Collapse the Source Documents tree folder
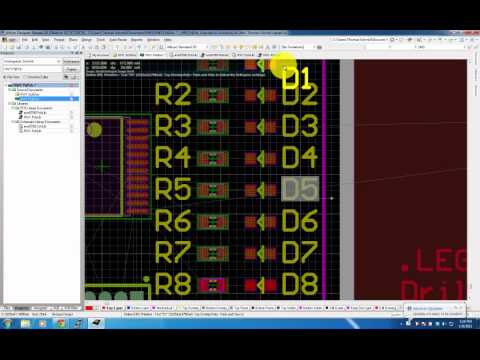Screen dimensions: 480x360 coord(10,90)
